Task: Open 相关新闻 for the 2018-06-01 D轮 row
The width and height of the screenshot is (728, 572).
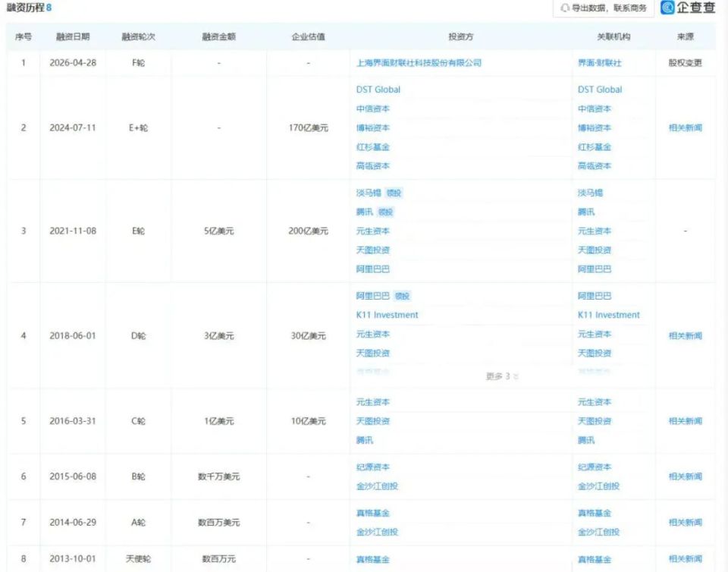Action: (686, 335)
